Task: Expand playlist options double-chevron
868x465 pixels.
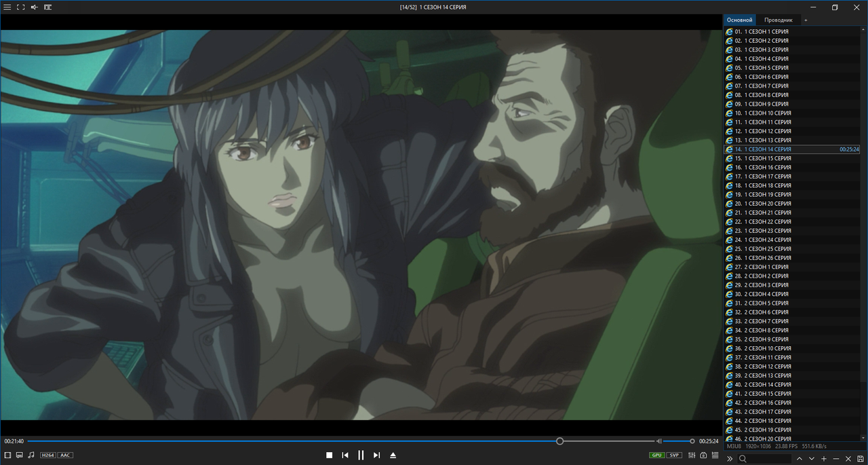Action: point(730,459)
